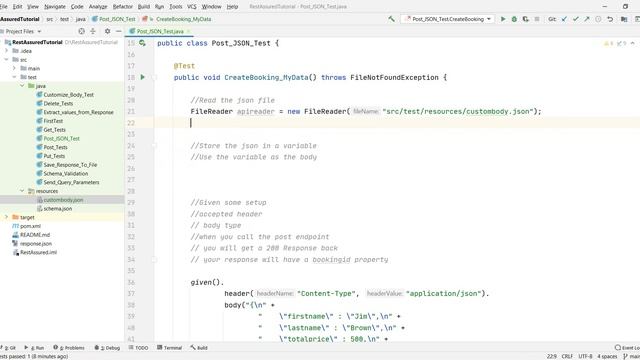
Task: Open the TODO tool window
Action: tap(138, 348)
